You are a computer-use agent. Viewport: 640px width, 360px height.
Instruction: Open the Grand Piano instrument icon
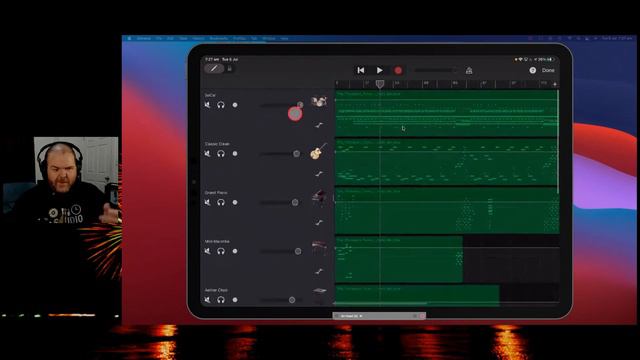319,198
